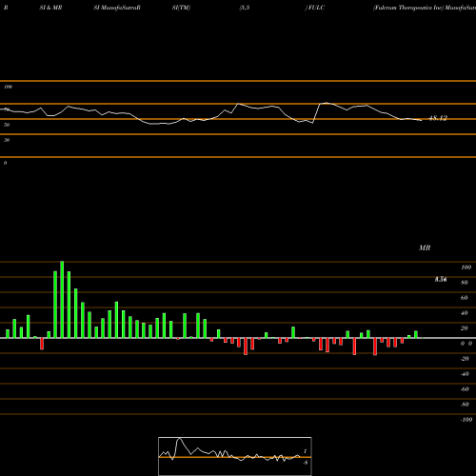Click the tallest green bar in the MR histogram
This screenshot has width=476, height=476.
tap(62, 300)
